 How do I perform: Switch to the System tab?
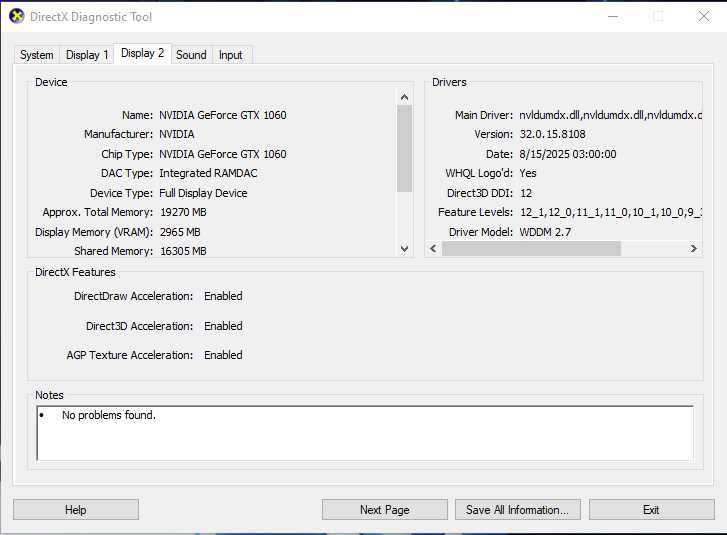tap(37, 55)
